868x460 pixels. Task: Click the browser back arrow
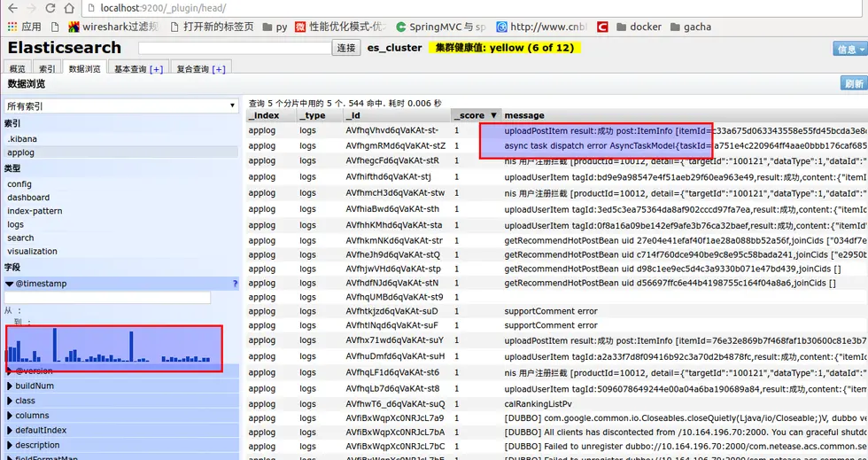point(12,8)
